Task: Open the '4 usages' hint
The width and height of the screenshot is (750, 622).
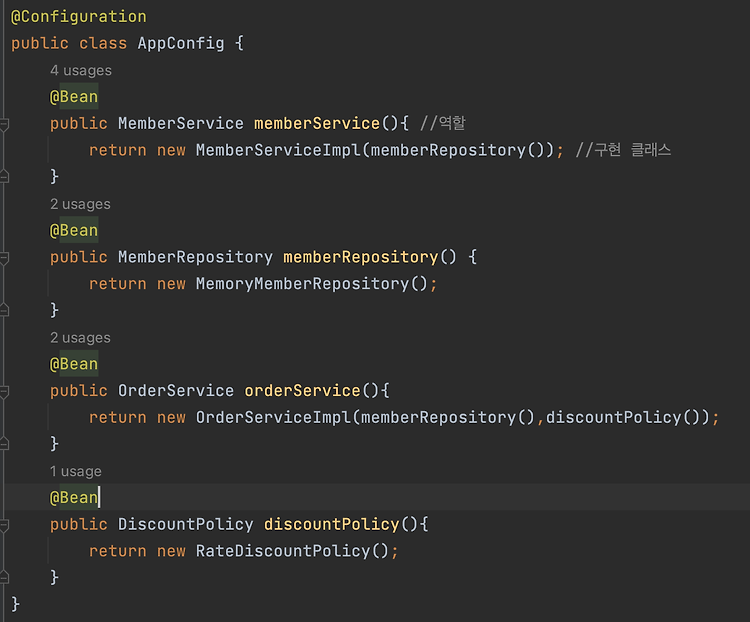Action: (81, 70)
